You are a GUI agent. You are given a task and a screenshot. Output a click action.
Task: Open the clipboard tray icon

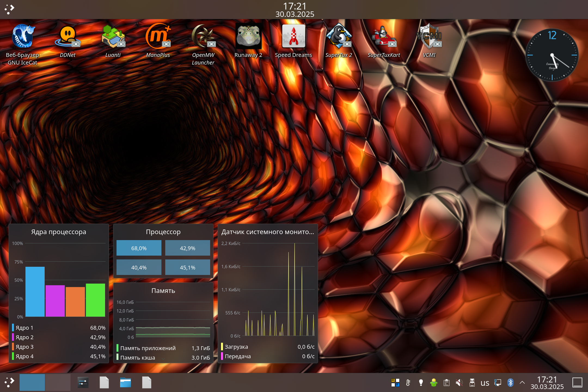[446, 382]
